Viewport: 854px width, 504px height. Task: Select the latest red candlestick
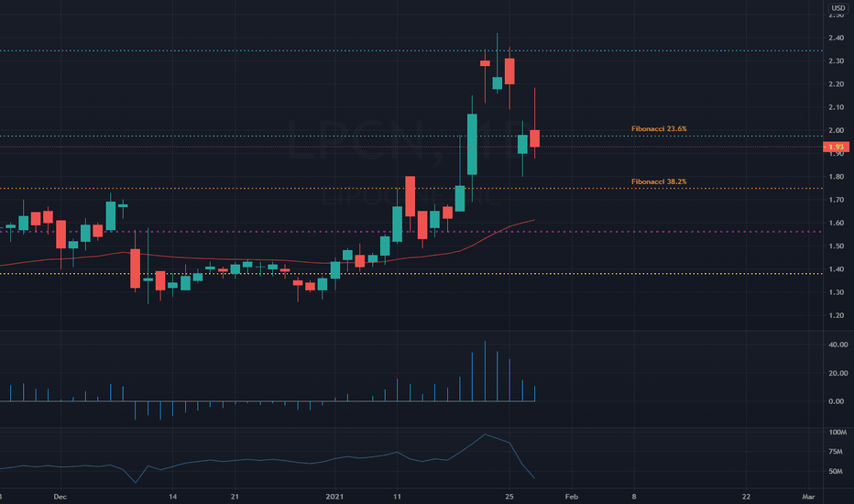coord(535,138)
